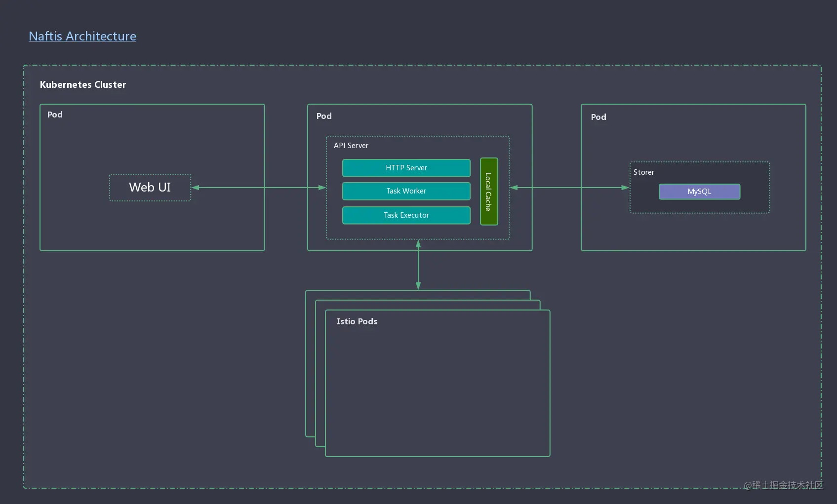Click the MySQL block
Viewport: 837px width, 504px height.
(x=700, y=192)
